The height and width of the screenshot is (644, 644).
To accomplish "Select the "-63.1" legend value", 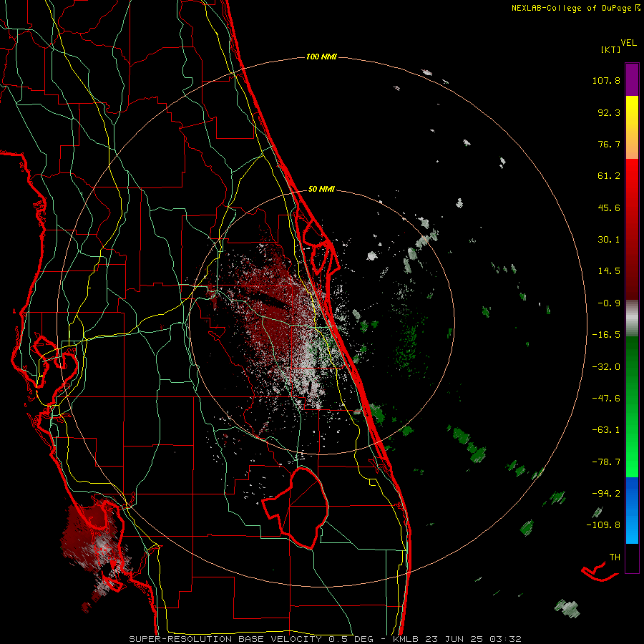I will click(x=606, y=430).
